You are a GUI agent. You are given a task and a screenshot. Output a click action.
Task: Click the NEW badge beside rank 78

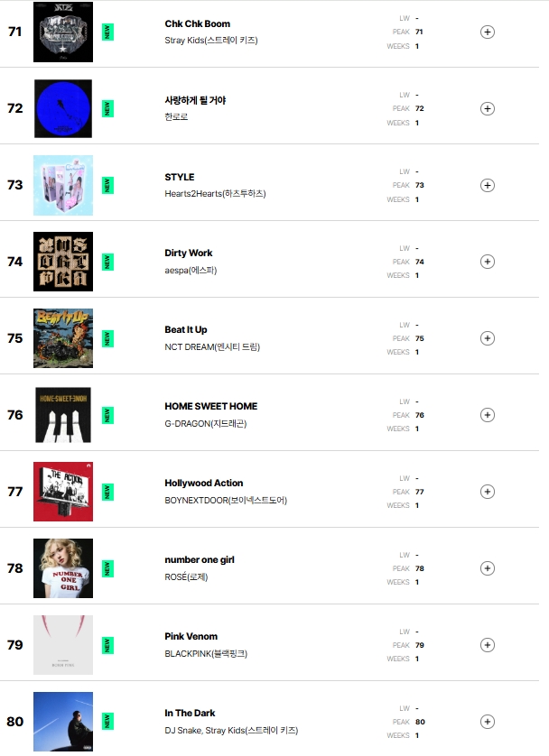107,568
